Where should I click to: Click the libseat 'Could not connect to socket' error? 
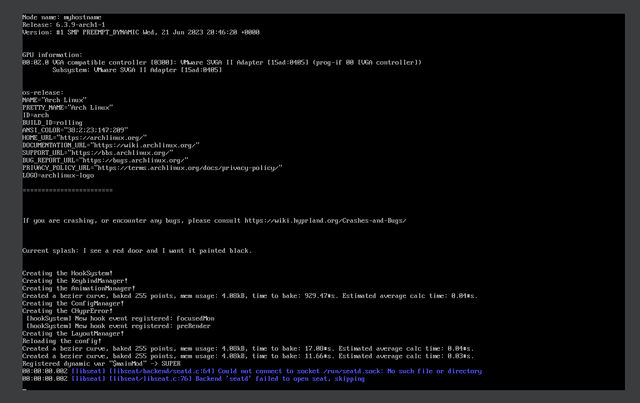click(x=252, y=371)
